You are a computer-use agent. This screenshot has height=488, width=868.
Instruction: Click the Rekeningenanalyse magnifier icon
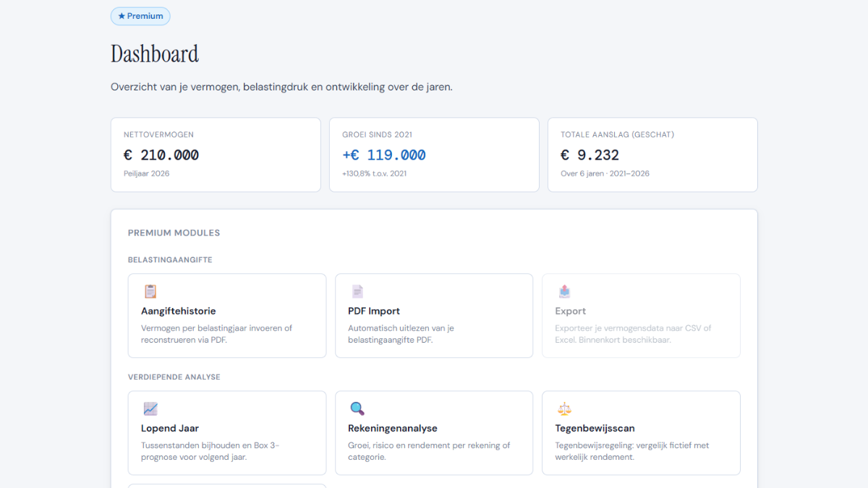(x=357, y=408)
